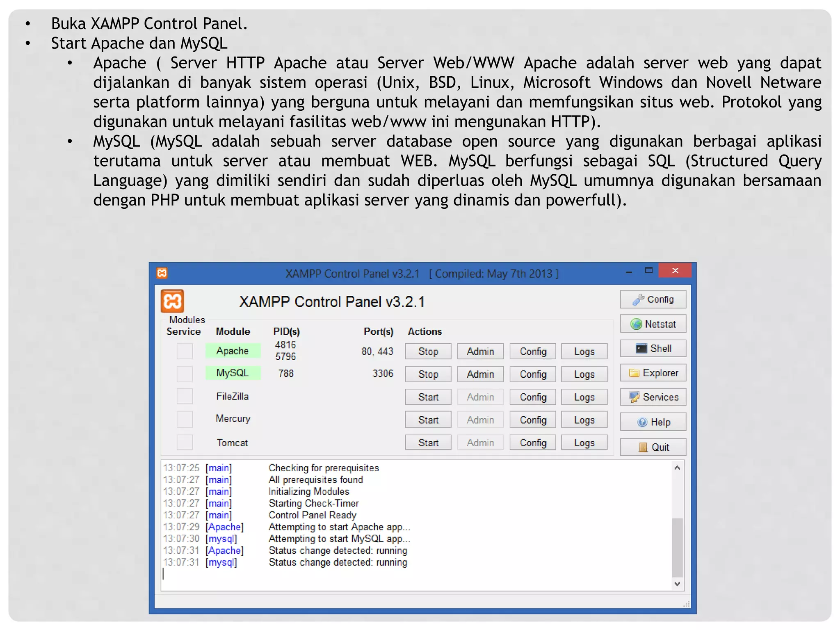Start the Tomcat module
The width and height of the screenshot is (840, 630).
click(428, 443)
